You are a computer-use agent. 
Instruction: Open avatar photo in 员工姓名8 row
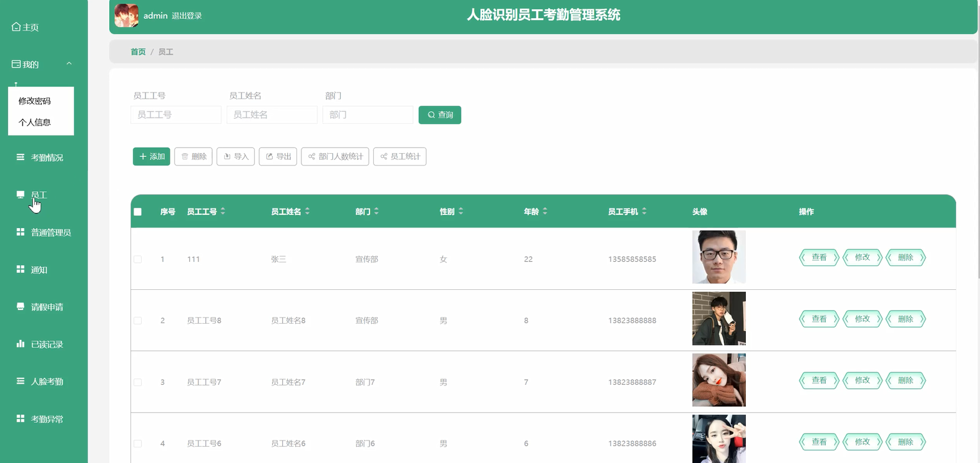click(719, 319)
